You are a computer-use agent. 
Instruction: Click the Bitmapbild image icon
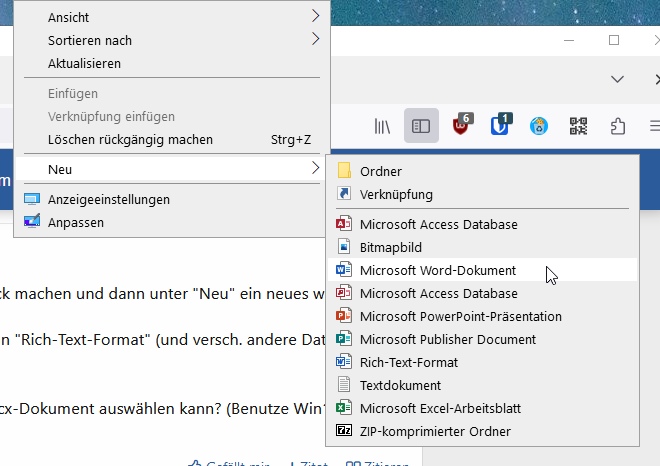click(344, 246)
